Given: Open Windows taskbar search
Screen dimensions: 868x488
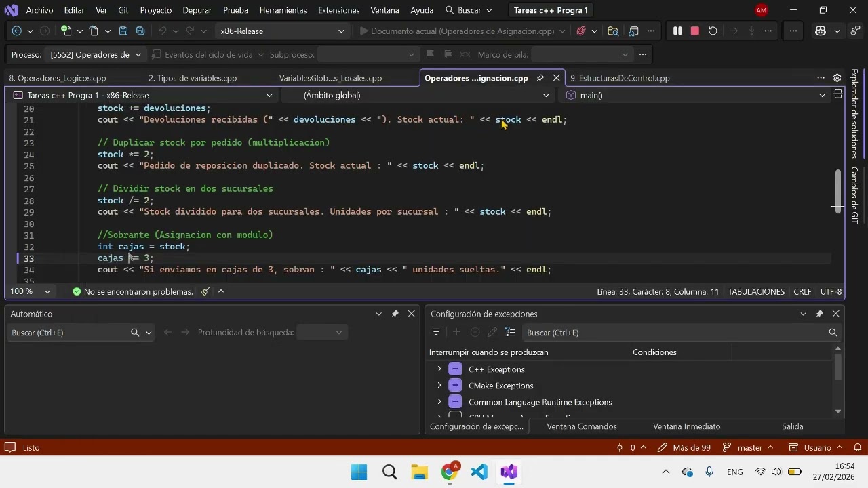Looking at the screenshot, I should point(389,472).
